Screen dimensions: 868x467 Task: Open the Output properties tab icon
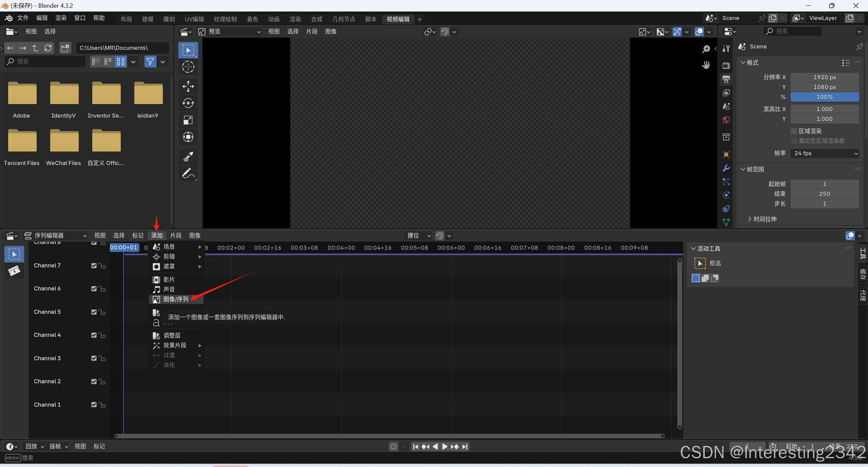pos(726,79)
